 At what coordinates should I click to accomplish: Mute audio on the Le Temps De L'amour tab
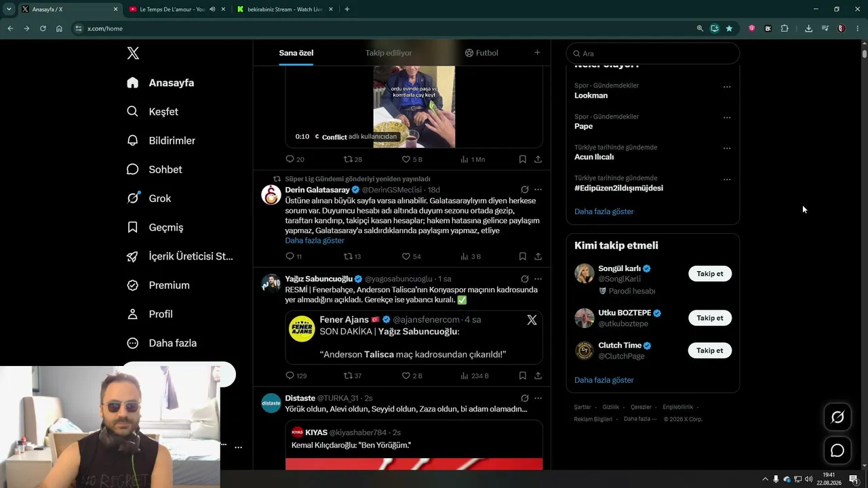point(212,9)
